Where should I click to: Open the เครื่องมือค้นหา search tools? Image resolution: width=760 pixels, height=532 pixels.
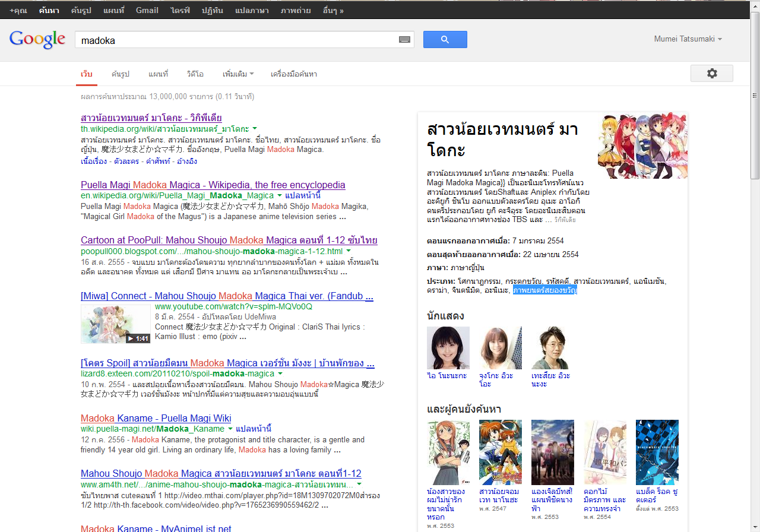tap(294, 74)
